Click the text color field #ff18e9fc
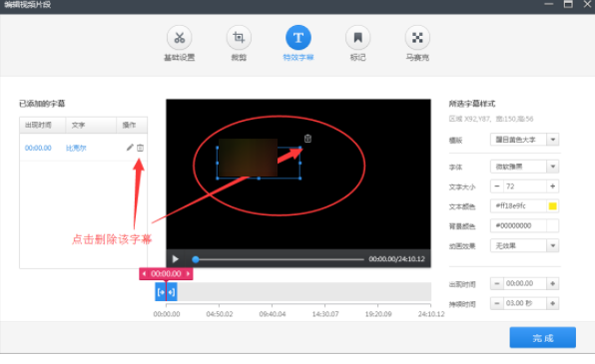The width and height of the screenshot is (595, 364). (518, 205)
